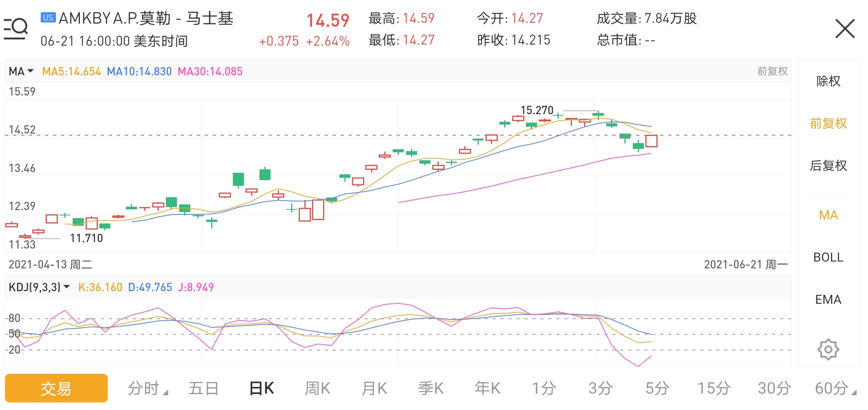Image resolution: width=868 pixels, height=410 pixels.
Task: Open the 分时 timeframe submenu
Action: pos(148,388)
